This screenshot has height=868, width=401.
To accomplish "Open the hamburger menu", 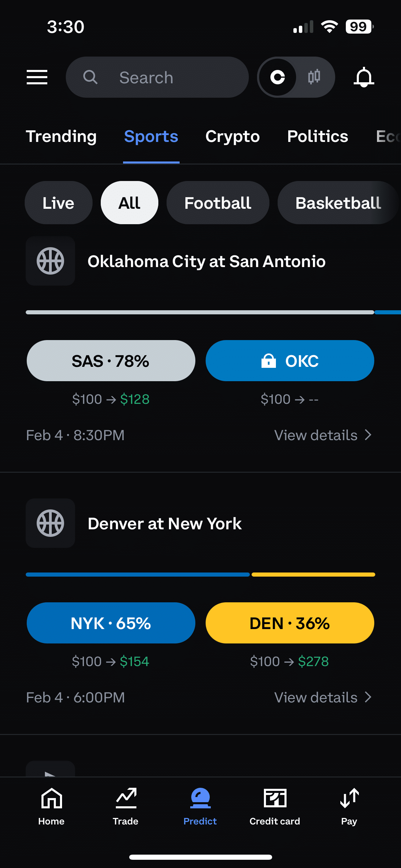I will pyautogui.click(x=37, y=77).
